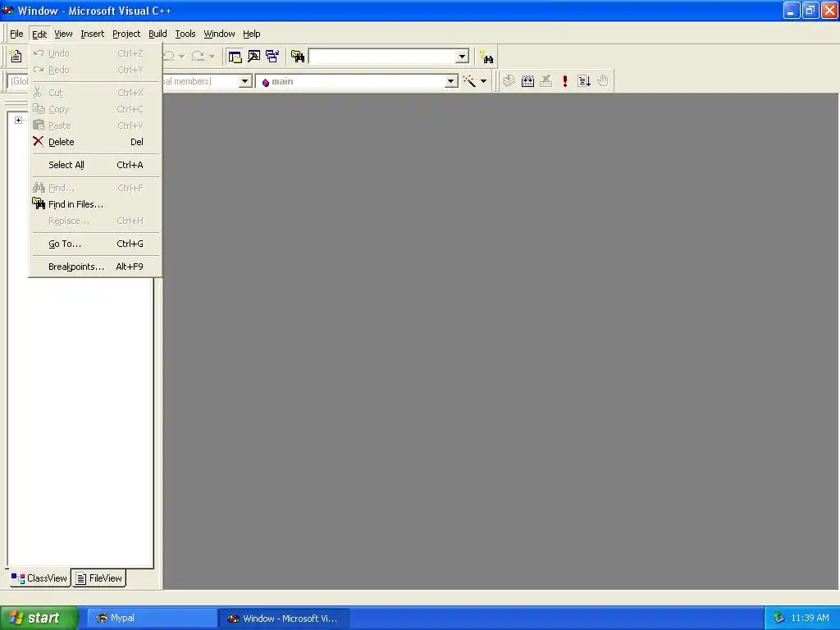Choose Delete from the Edit menu
This screenshot has width=840, height=630.
(95, 142)
